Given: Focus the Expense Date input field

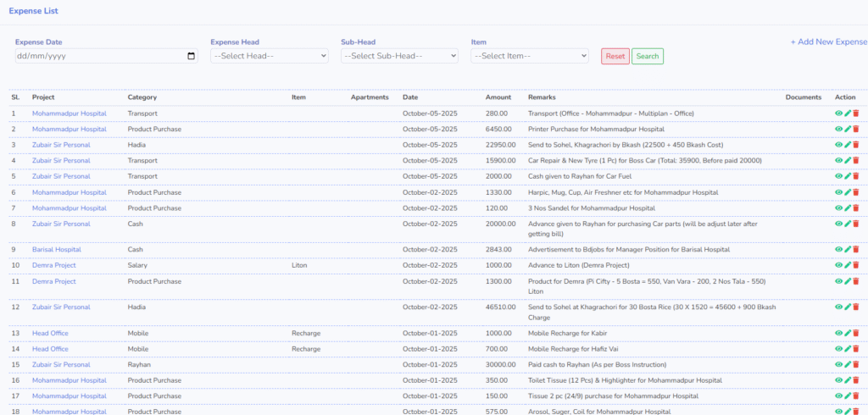Looking at the screenshot, I should tap(106, 56).
